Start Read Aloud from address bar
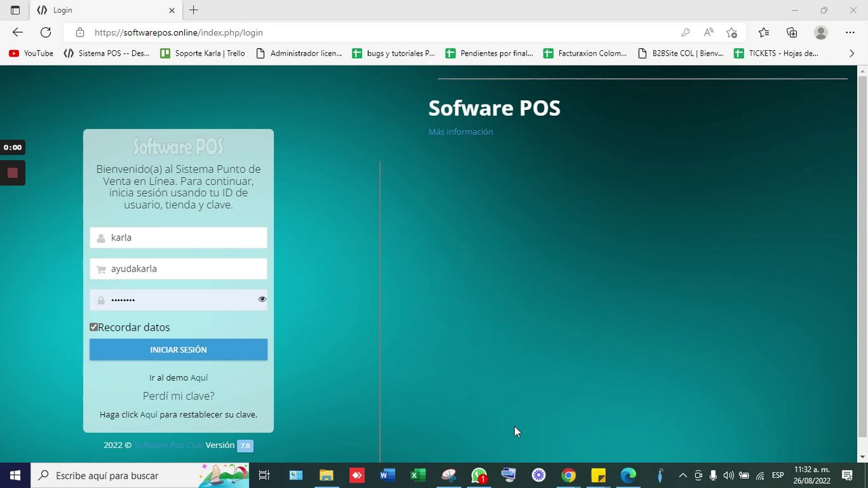This screenshot has width=868, height=488. click(709, 33)
